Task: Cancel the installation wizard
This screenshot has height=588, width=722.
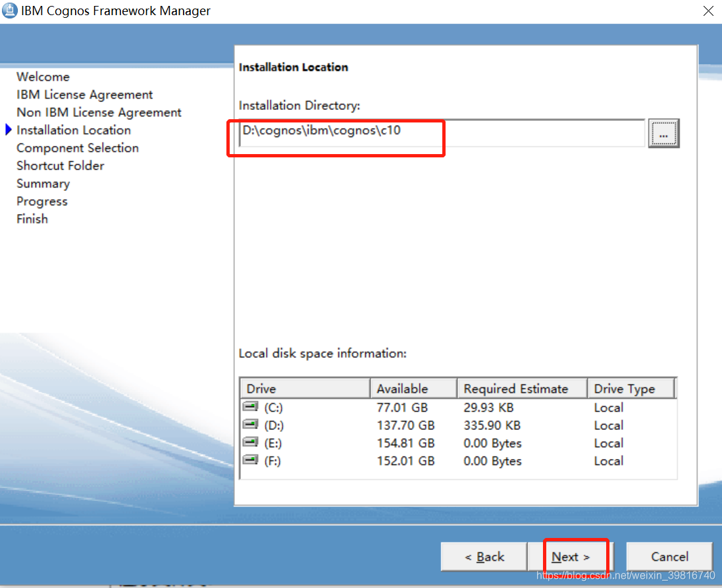Action: tap(669, 556)
